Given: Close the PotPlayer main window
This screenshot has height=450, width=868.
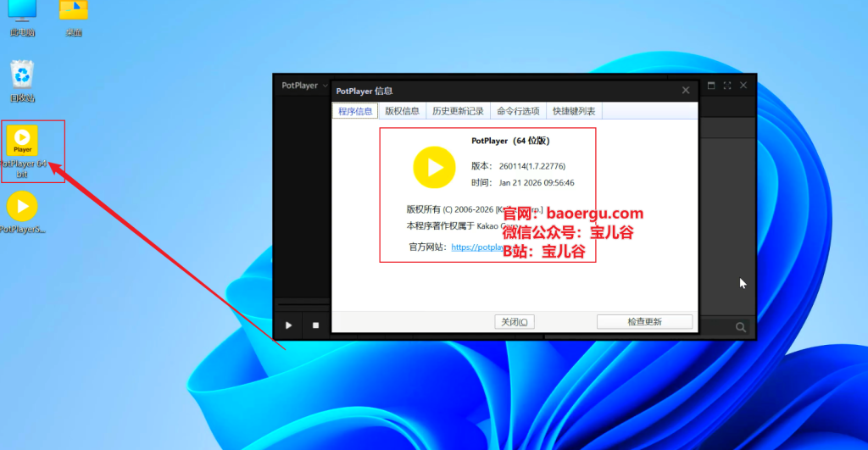Looking at the screenshot, I should 743,86.
